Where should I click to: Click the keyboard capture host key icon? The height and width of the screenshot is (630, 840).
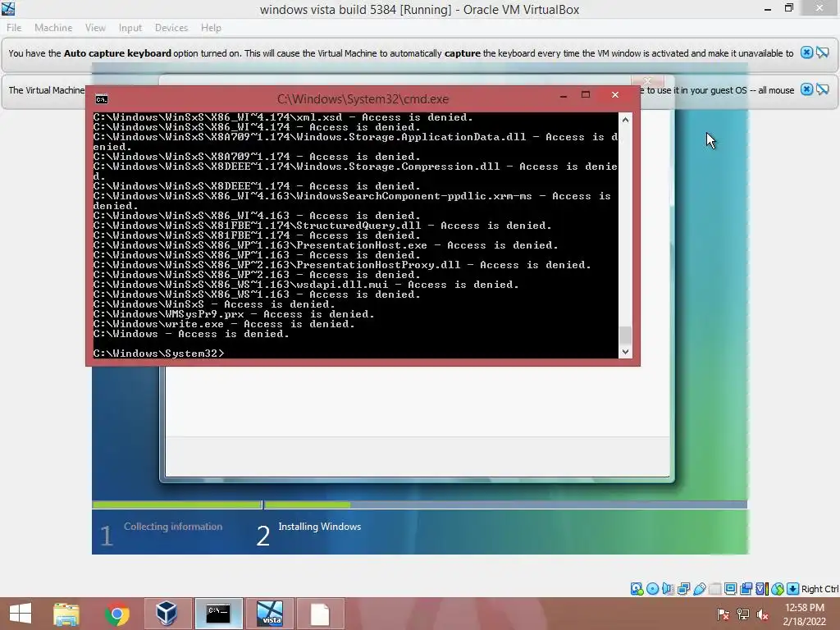point(793,589)
